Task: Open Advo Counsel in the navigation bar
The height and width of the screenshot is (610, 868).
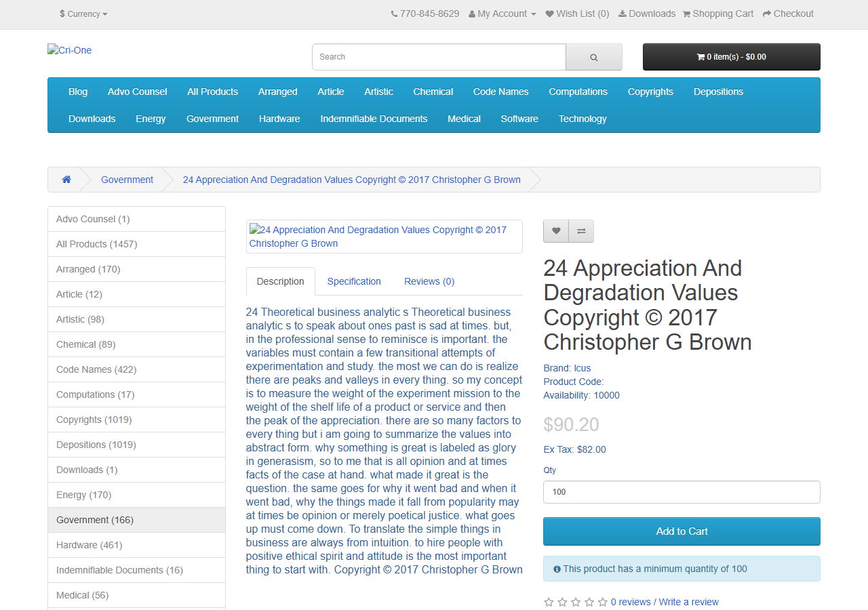Action: click(x=138, y=91)
